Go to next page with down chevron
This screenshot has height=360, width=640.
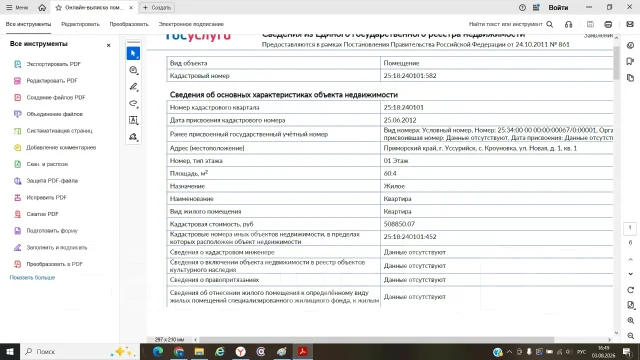point(630,274)
